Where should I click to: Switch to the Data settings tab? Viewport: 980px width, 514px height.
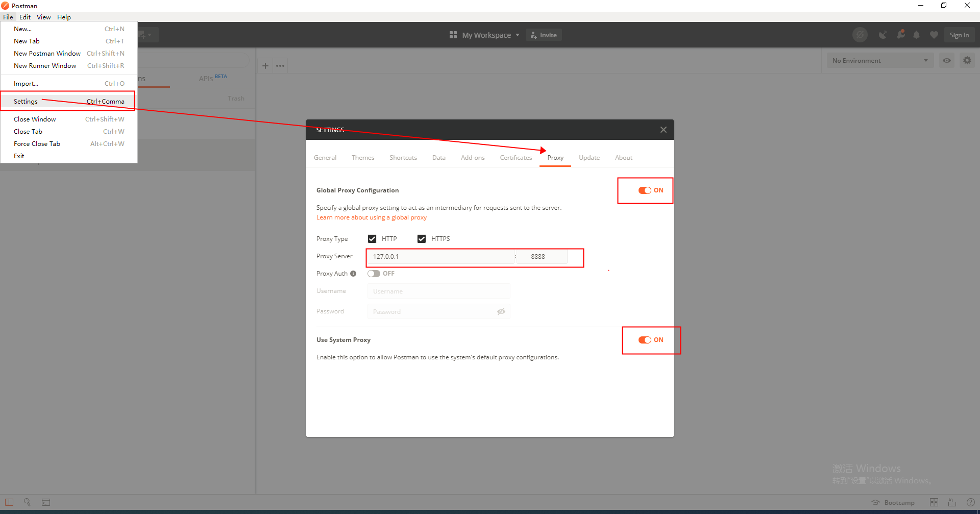click(x=439, y=158)
